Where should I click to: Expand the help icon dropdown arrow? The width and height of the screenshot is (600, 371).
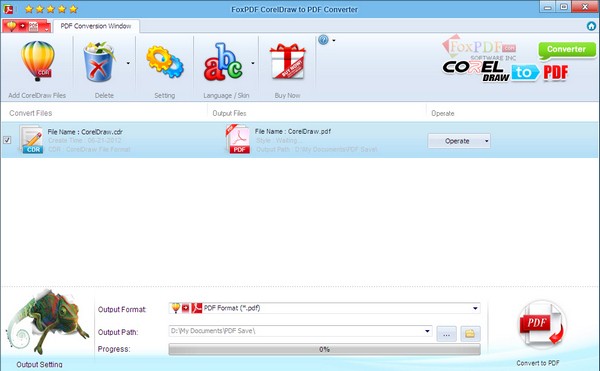pyautogui.click(x=334, y=40)
